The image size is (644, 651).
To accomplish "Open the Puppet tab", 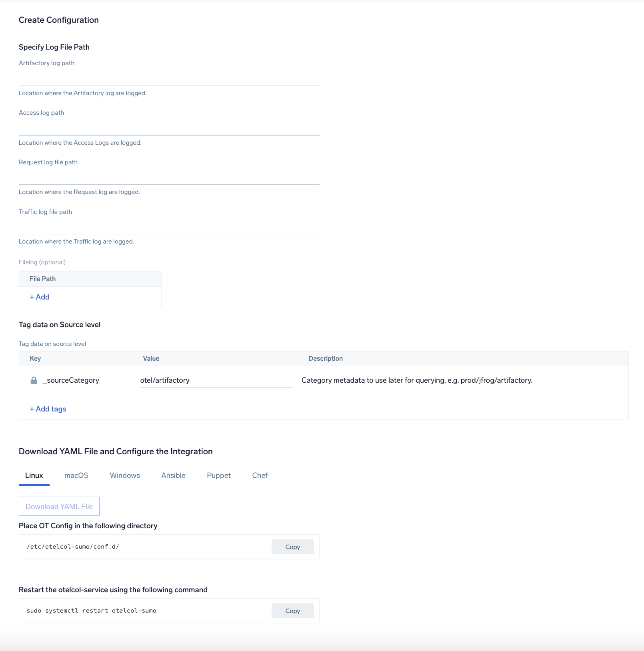I will (x=219, y=475).
